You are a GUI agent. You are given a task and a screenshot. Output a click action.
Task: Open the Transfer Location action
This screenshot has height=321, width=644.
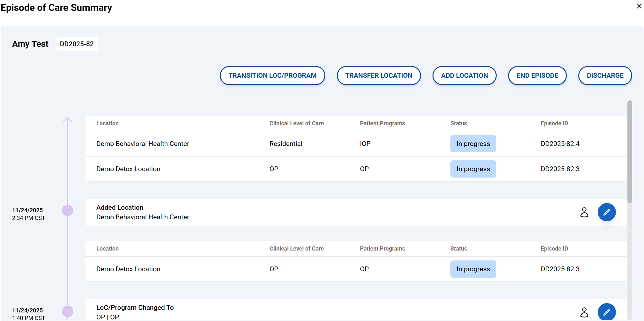point(379,76)
